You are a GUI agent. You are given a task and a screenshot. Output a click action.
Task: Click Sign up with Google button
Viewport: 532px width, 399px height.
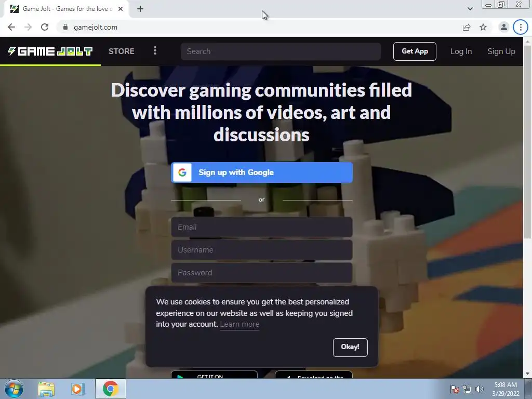[x=262, y=172]
